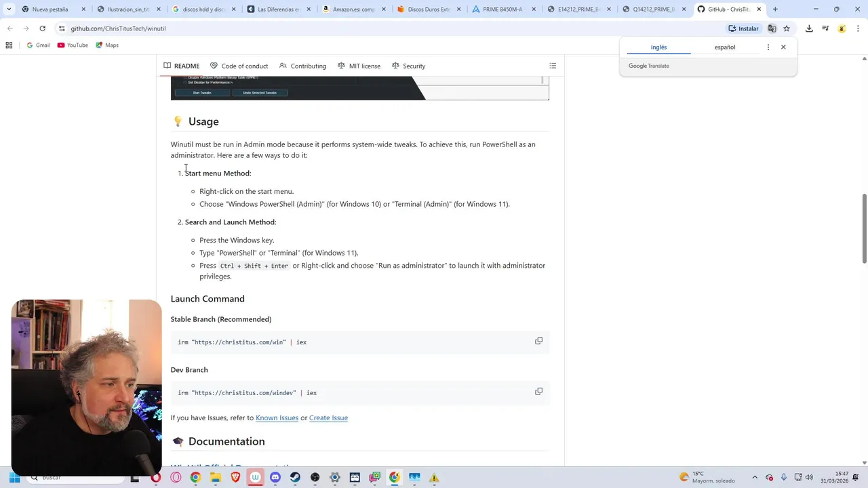Click the Winutil screenshot image
Viewport: 868px width, 488px height.
point(359,88)
